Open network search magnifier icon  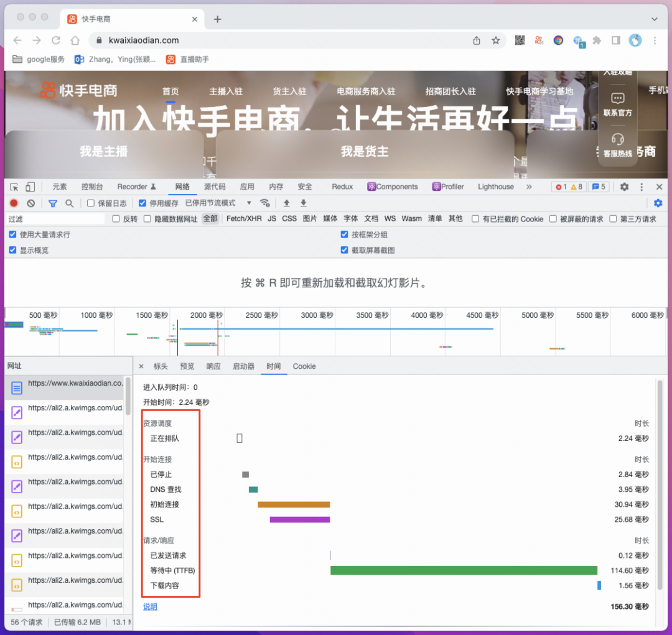[70, 203]
